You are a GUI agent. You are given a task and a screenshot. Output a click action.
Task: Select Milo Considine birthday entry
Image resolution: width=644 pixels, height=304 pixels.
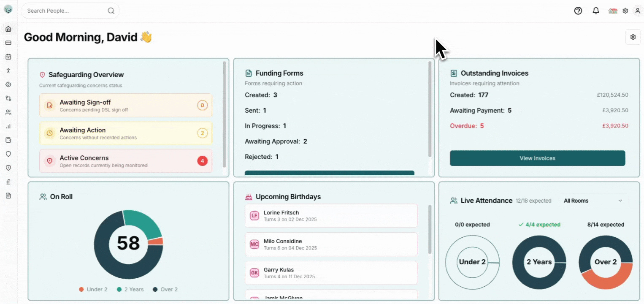pyautogui.click(x=331, y=244)
